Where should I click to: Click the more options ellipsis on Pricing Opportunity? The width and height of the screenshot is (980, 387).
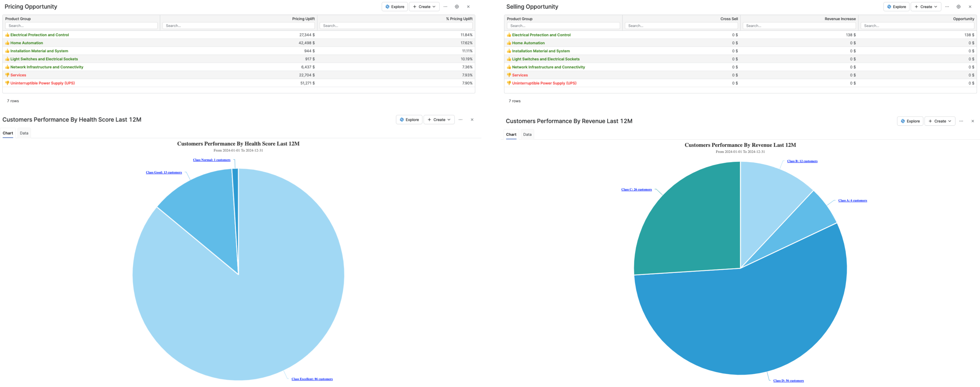coord(445,6)
